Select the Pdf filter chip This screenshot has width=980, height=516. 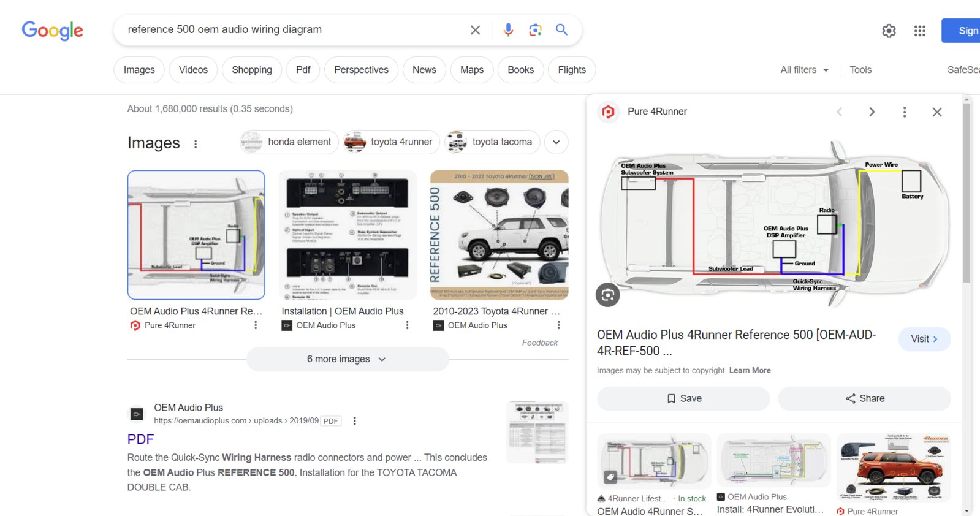[x=303, y=70]
